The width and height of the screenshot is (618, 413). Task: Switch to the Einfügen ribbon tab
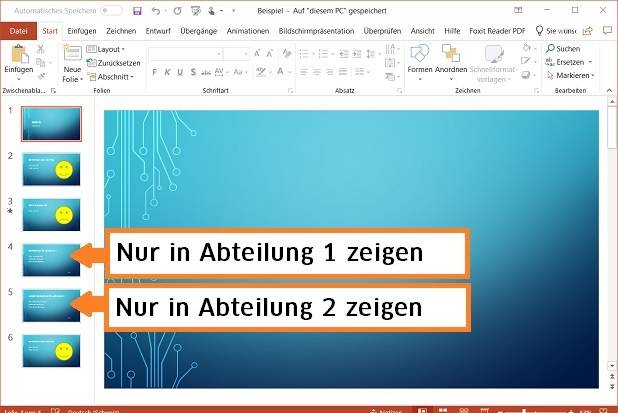coord(82,31)
